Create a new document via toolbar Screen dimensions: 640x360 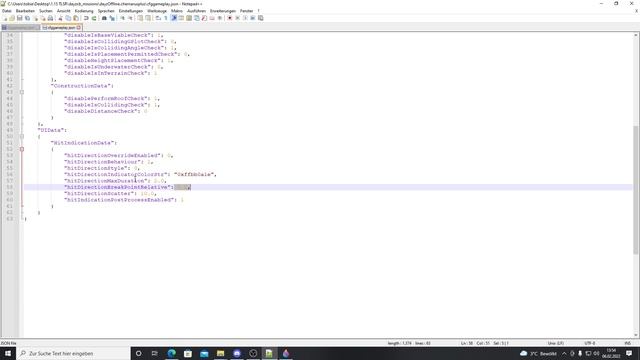[4, 18]
